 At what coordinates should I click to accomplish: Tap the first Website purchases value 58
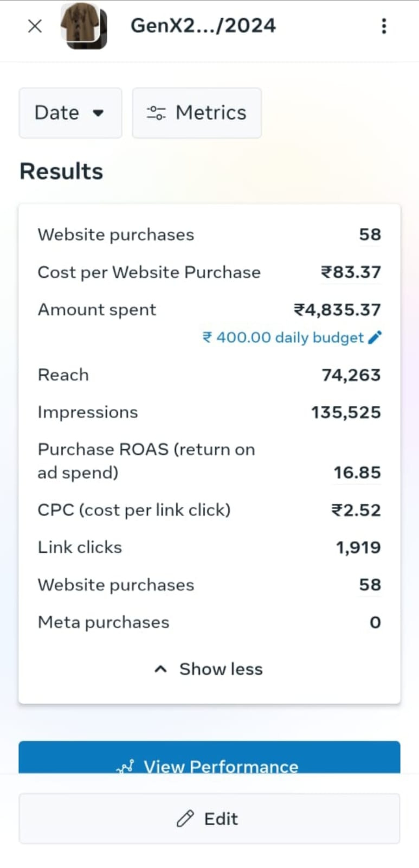(370, 234)
